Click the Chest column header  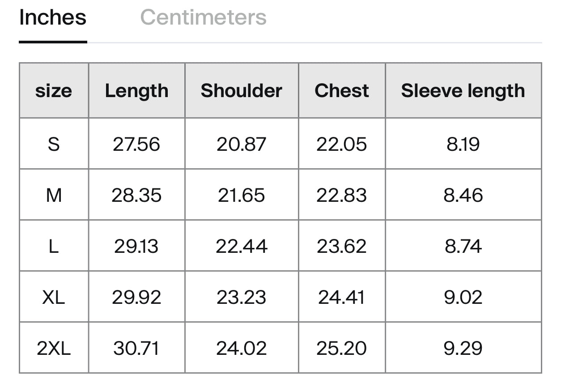pos(342,91)
